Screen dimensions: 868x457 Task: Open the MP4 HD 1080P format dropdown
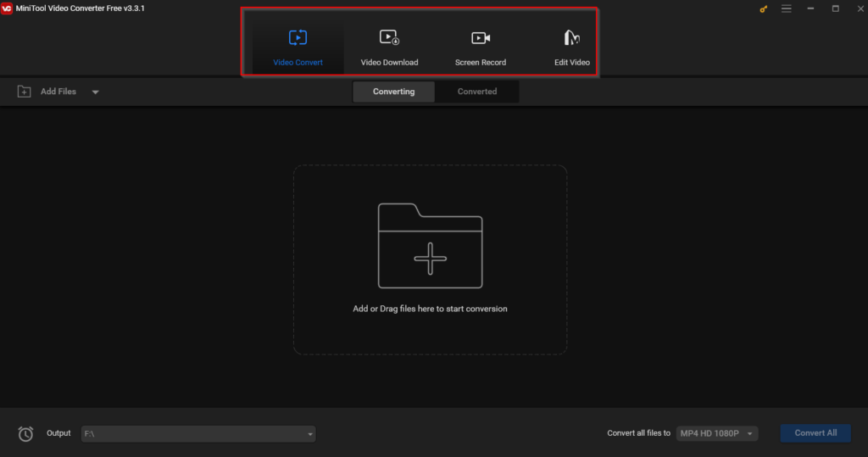(717, 433)
